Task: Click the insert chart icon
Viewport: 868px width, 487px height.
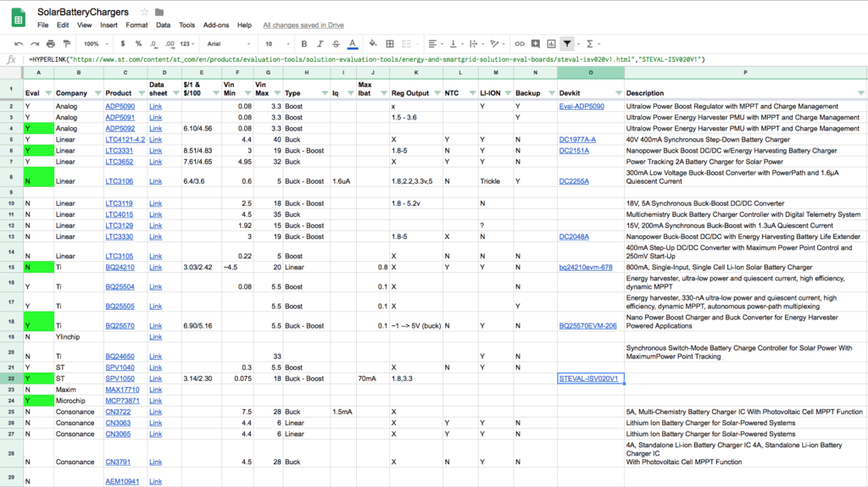Action: pos(551,44)
